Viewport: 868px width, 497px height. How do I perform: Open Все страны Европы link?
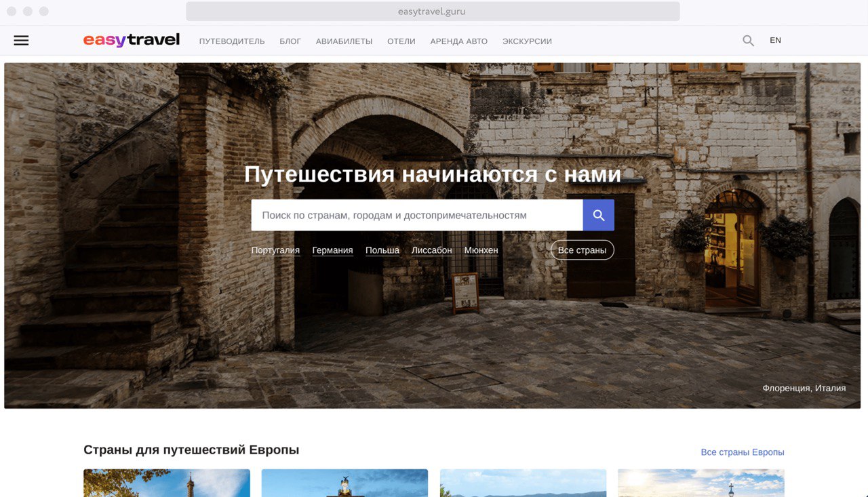pyautogui.click(x=743, y=452)
